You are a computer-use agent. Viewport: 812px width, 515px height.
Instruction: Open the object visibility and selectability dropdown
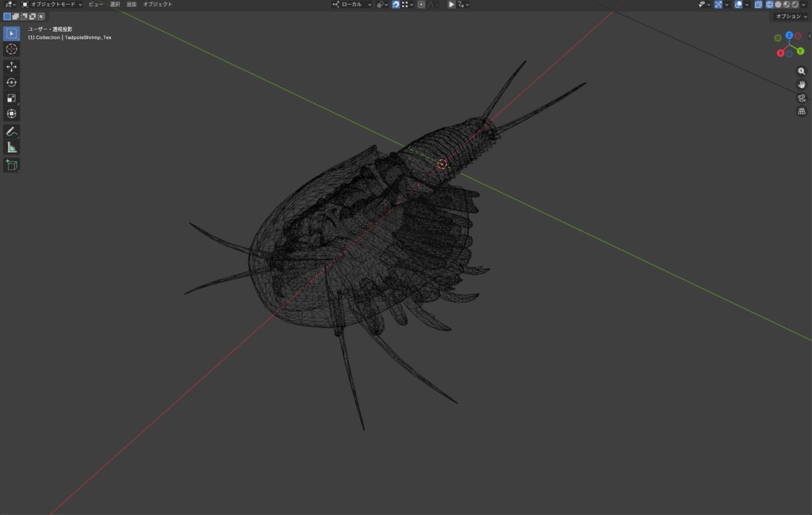pos(704,4)
